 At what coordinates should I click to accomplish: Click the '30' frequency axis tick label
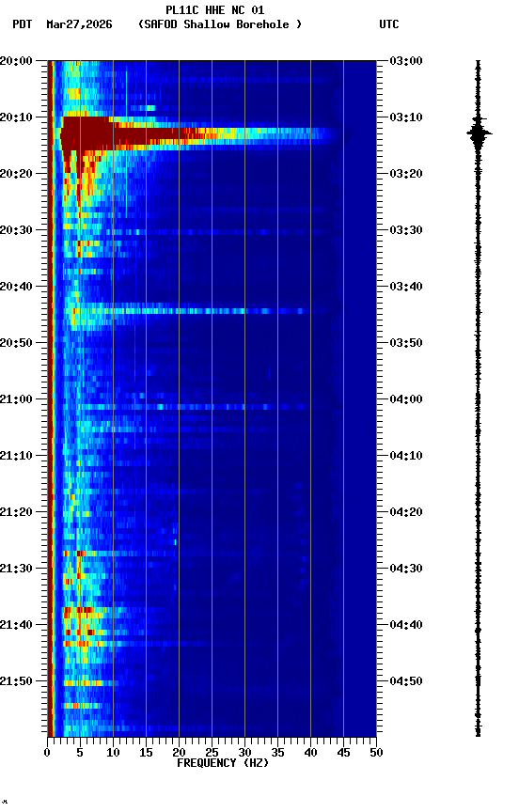coord(244,754)
